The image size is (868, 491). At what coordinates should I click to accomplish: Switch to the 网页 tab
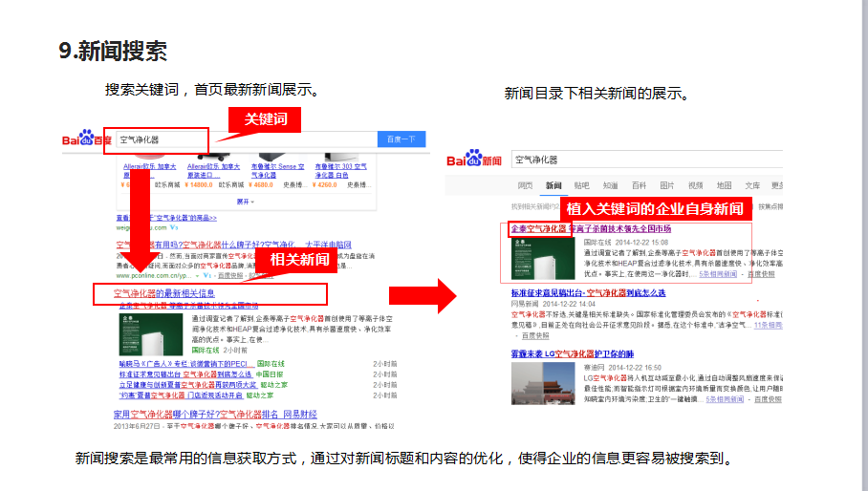pos(525,185)
